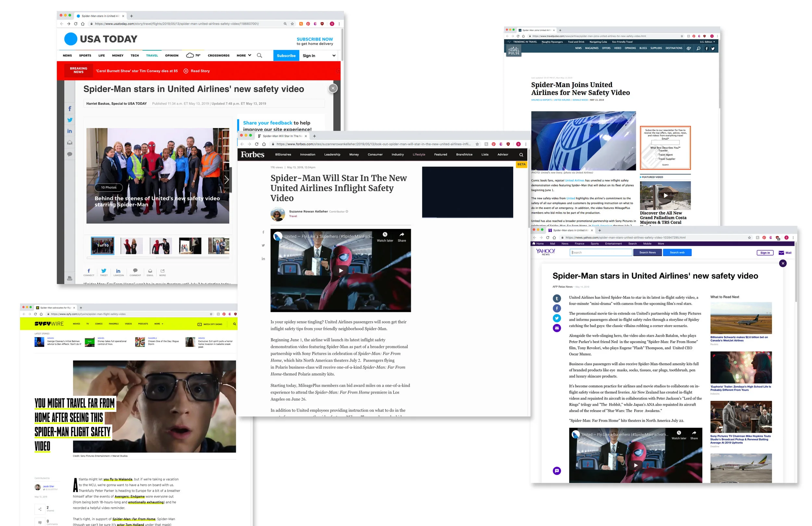The width and height of the screenshot is (812, 526).
Task: Click the TravelPulse Twitter icon in the nav bar
Action: 713,48
